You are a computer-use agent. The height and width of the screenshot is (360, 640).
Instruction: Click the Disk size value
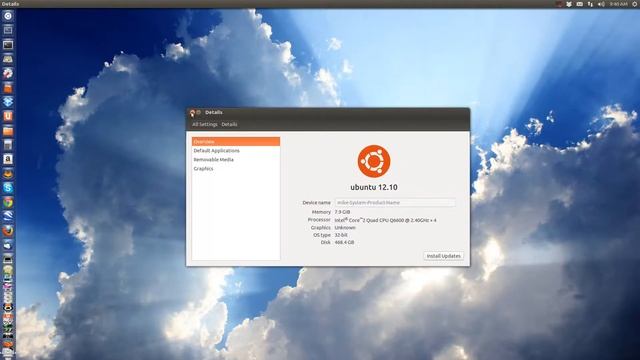(344, 242)
